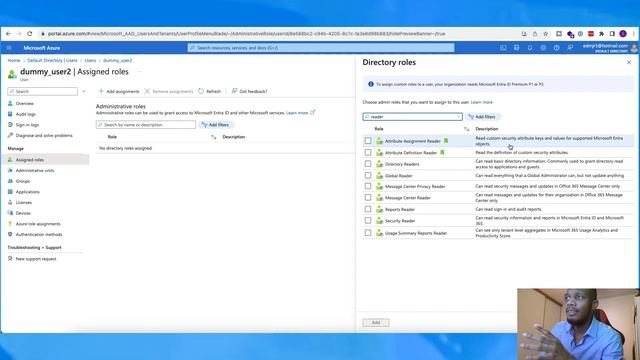Click Learn more link in Directory roles panel
Screen dimensions: 640x360
482,102
